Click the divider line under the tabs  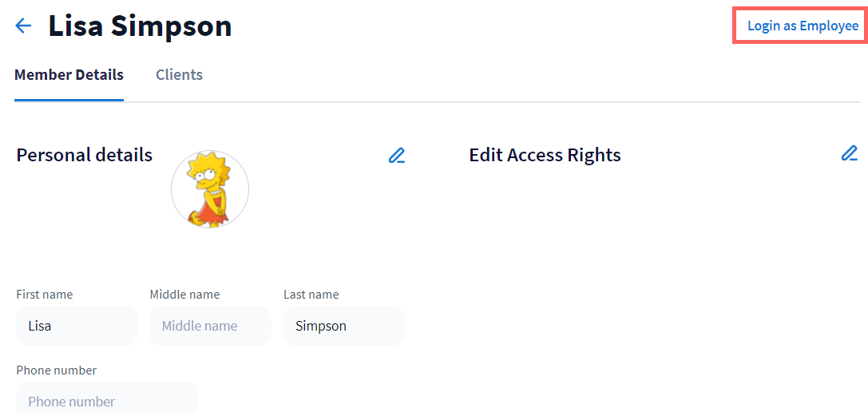(479, 102)
